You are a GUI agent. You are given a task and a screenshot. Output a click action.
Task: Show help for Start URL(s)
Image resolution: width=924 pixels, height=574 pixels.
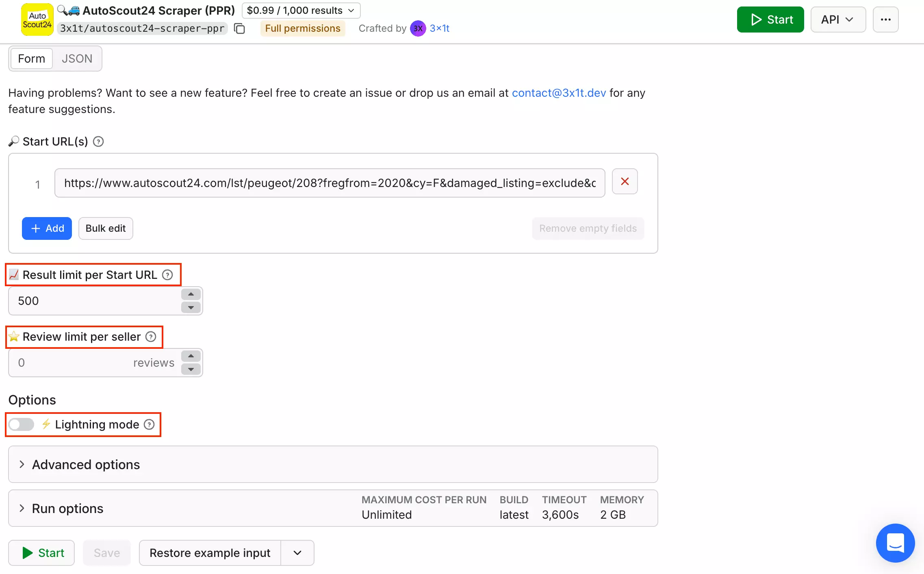(98, 141)
